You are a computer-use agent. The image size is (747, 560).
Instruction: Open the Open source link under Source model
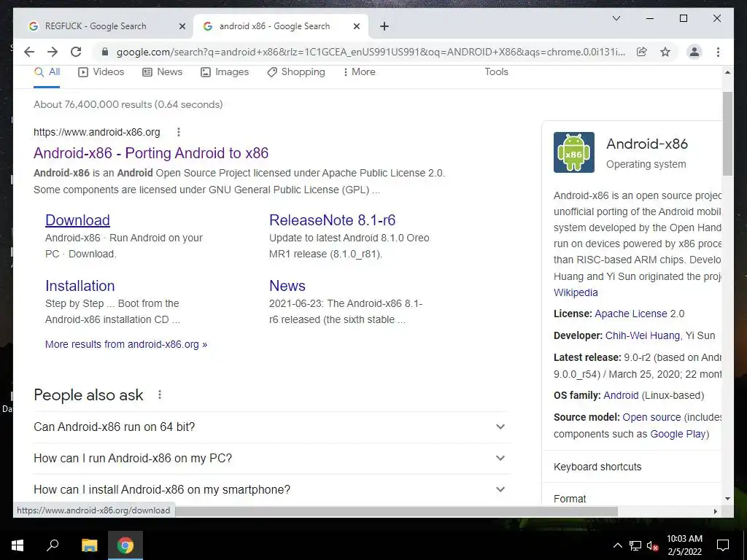coord(651,417)
